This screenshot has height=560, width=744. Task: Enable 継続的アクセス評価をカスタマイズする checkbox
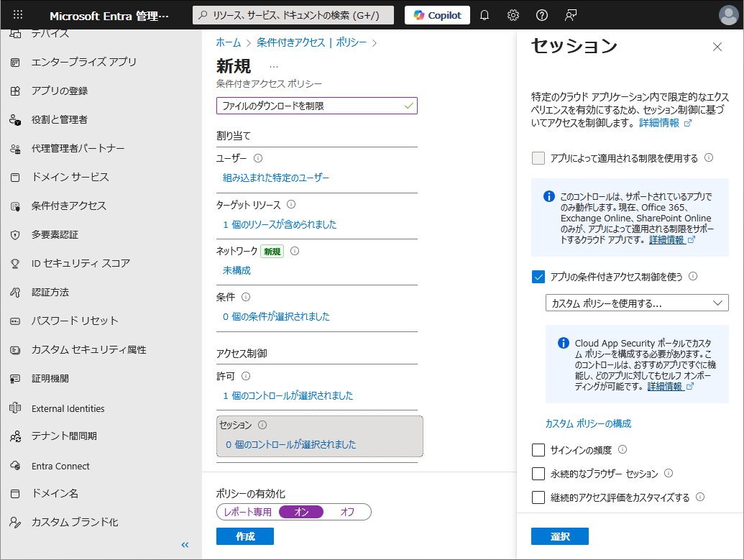point(538,497)
